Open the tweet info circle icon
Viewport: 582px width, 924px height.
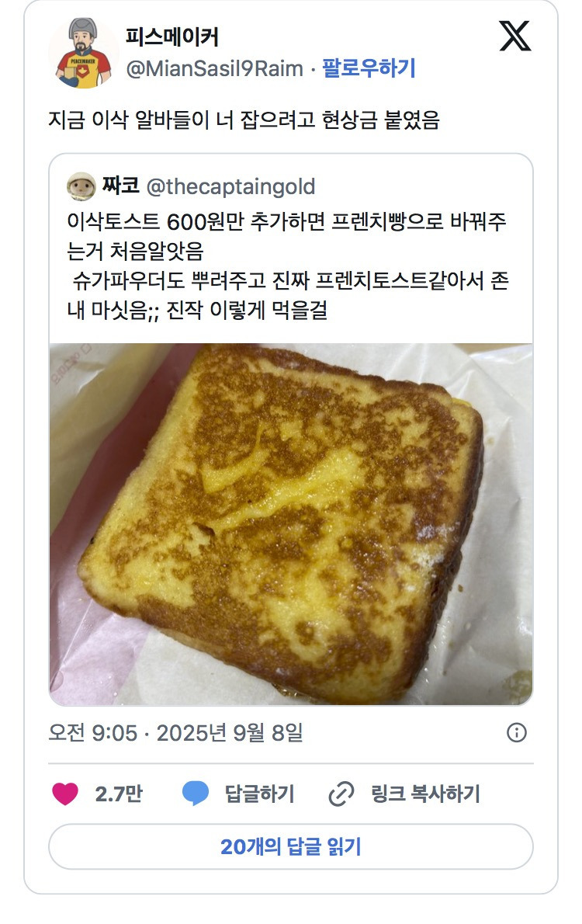coord(517,732)
